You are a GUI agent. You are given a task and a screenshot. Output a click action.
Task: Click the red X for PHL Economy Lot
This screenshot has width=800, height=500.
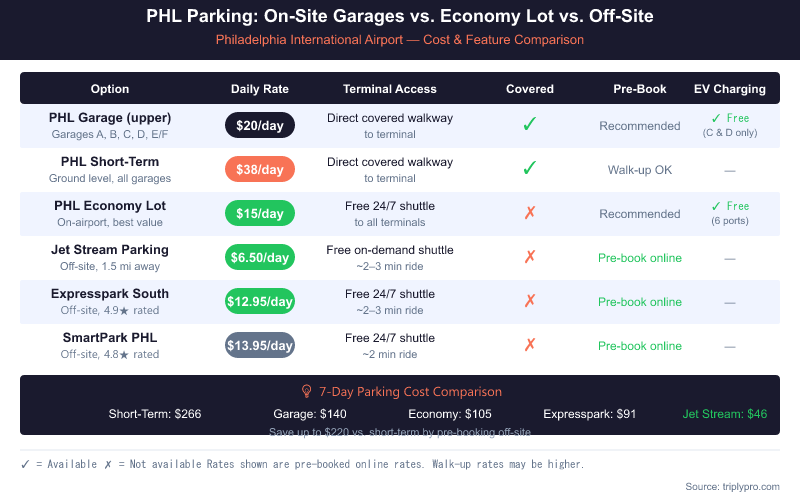tap(530, 213)
